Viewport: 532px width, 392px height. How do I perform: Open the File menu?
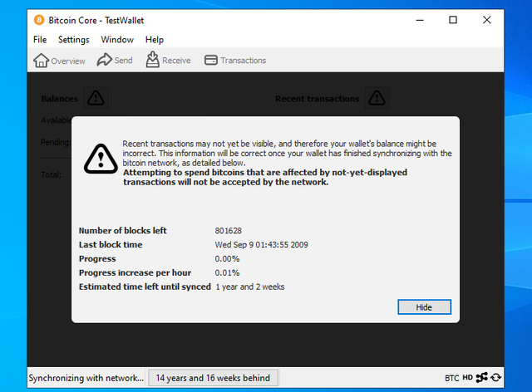pos(40,40)
